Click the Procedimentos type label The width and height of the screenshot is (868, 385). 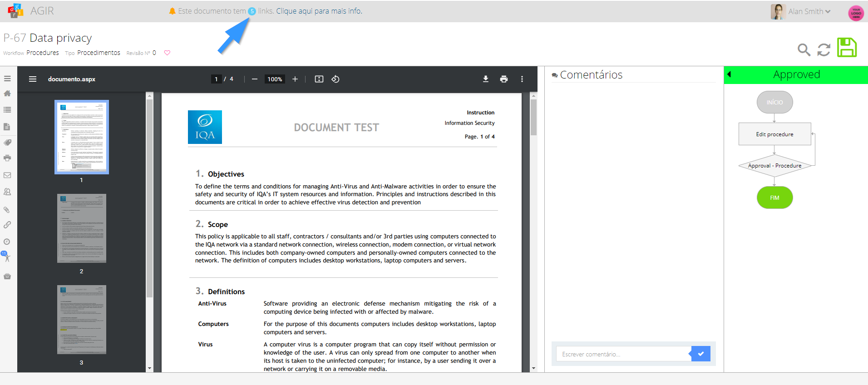pos(99,53)
